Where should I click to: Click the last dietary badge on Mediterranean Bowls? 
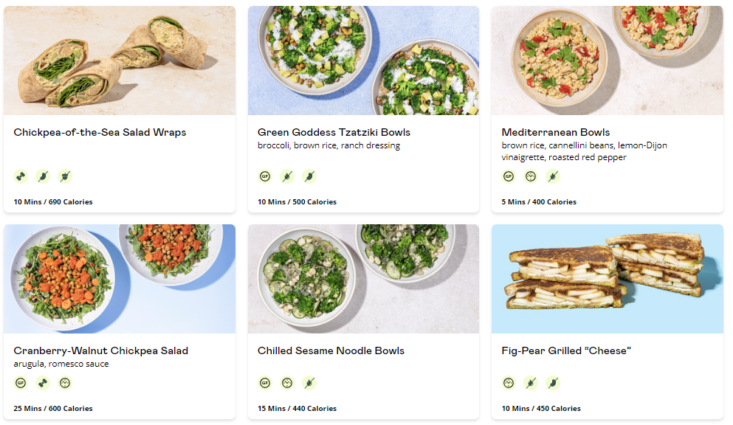coord(553,176)
